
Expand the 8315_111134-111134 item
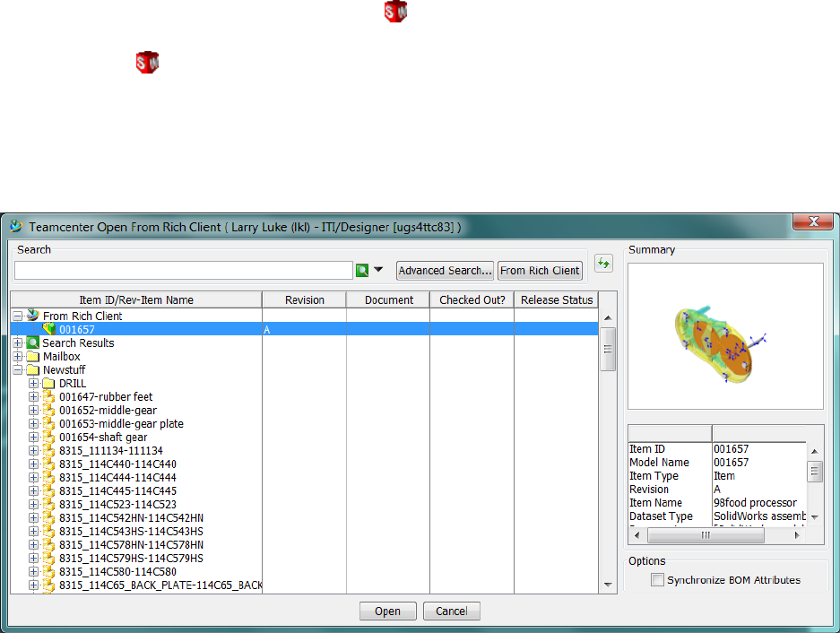coord(34,451)
